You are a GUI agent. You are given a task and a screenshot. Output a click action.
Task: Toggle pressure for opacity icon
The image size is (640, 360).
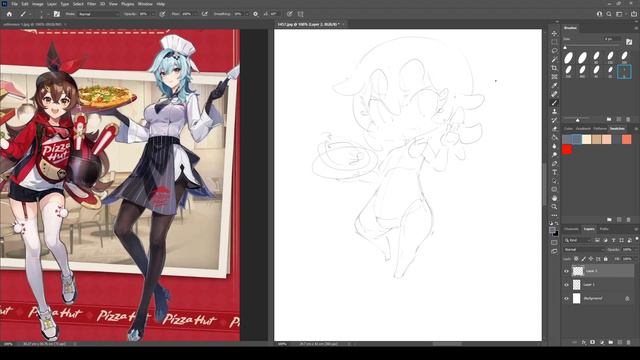click(162, 14)
